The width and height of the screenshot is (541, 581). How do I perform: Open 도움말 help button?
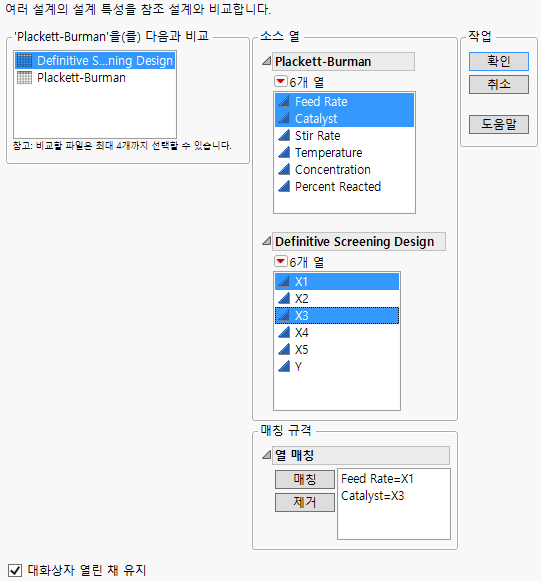pyautogui.click(x=499, y=124)
